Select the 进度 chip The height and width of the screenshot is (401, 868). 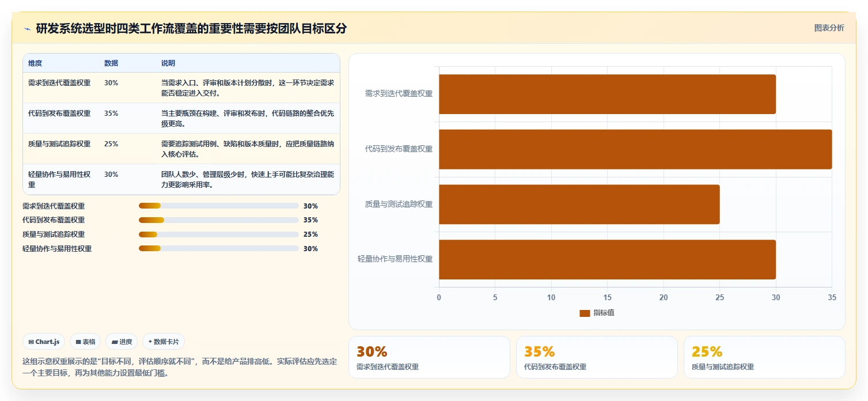122,342
